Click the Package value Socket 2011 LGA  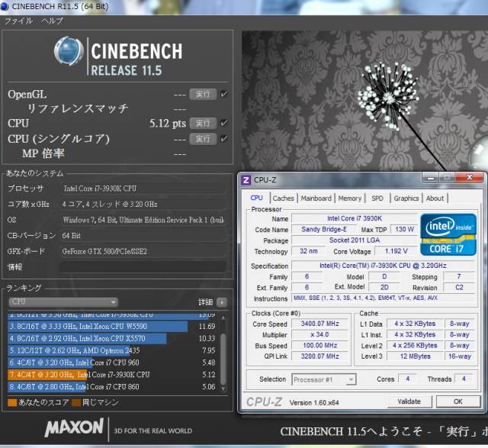355,240
